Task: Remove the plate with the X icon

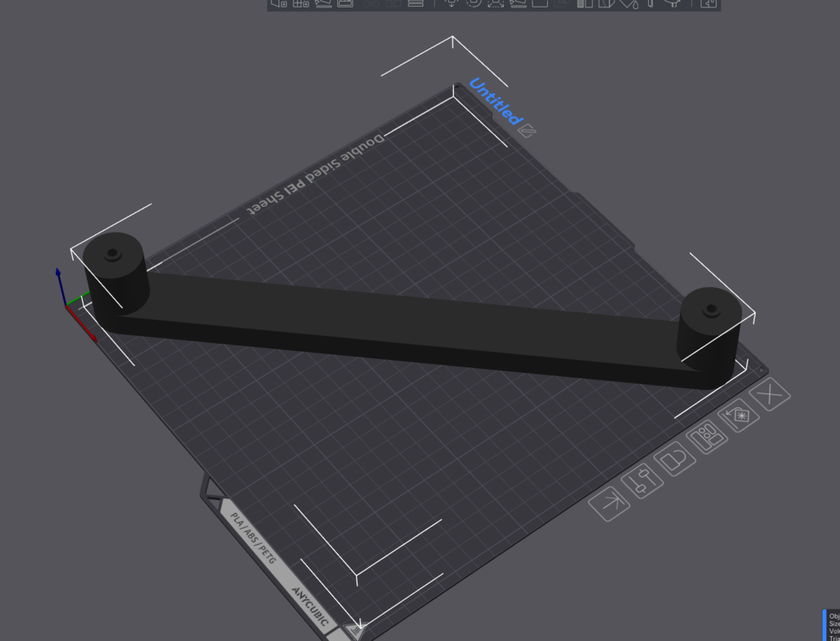Action: tap(769, 394)
